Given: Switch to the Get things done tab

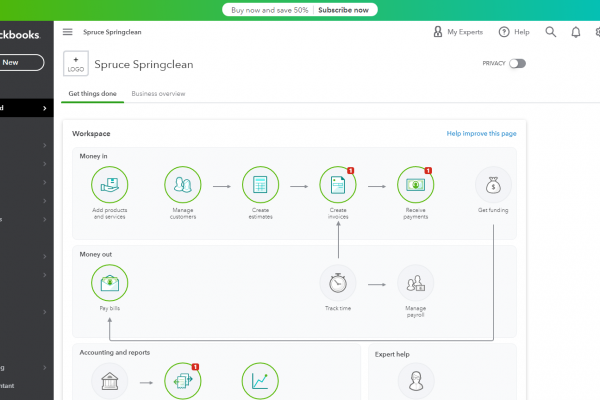Looking at the screenshot, I should pyautogui.click(x=93, y=94).
